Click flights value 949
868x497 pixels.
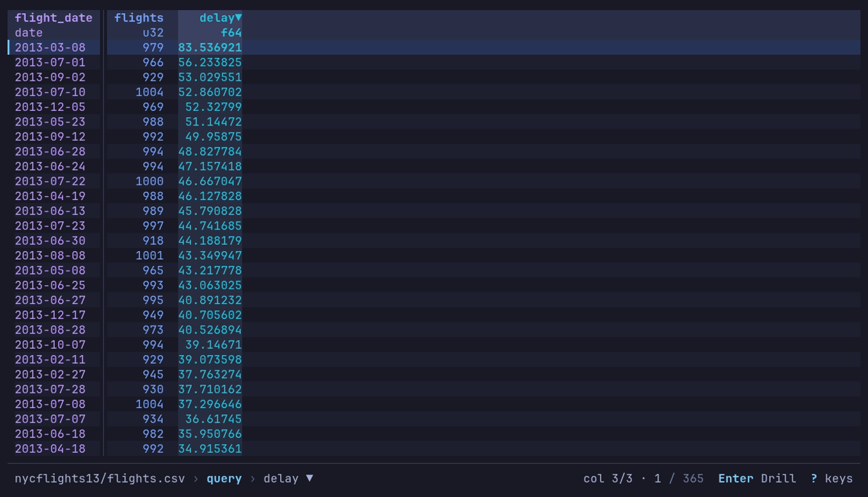click(x=153, y=315)
